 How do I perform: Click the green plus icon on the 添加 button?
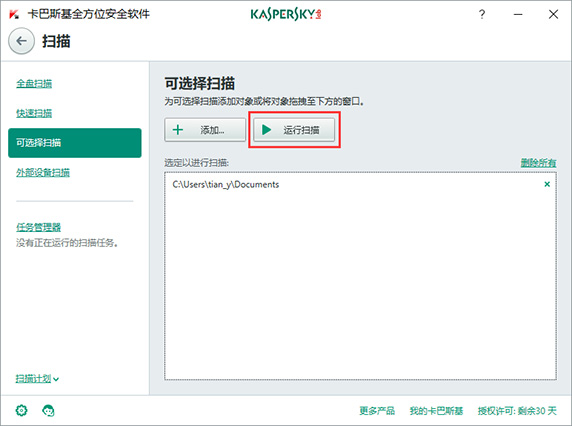(178, 129)
